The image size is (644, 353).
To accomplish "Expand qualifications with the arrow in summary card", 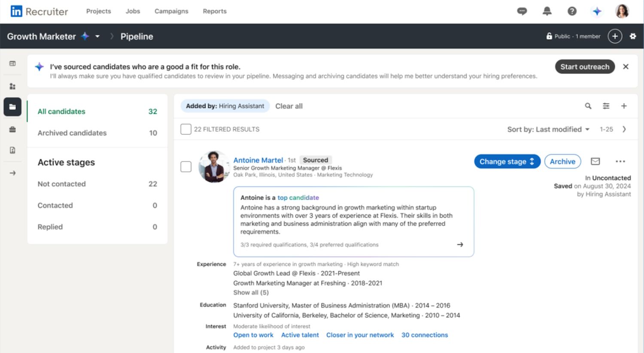I will point(460,244).
